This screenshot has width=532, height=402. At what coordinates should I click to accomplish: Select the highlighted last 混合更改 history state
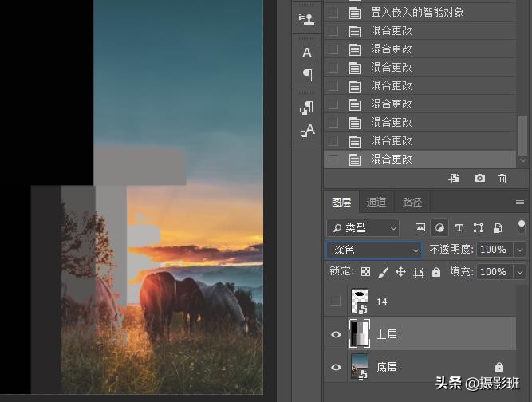pyautogui.click(x=420, y=160)
